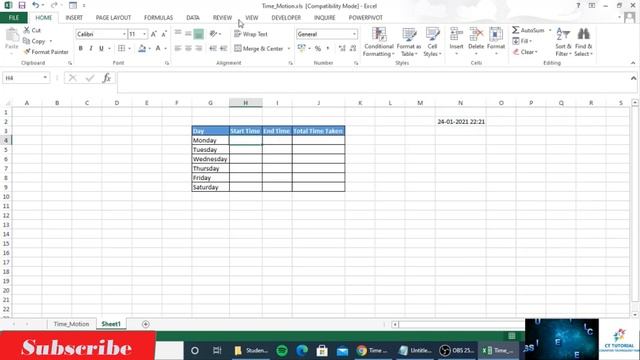Screen dimensions: 640x360
Task: Undo the last action
Action: click(36, 5)
